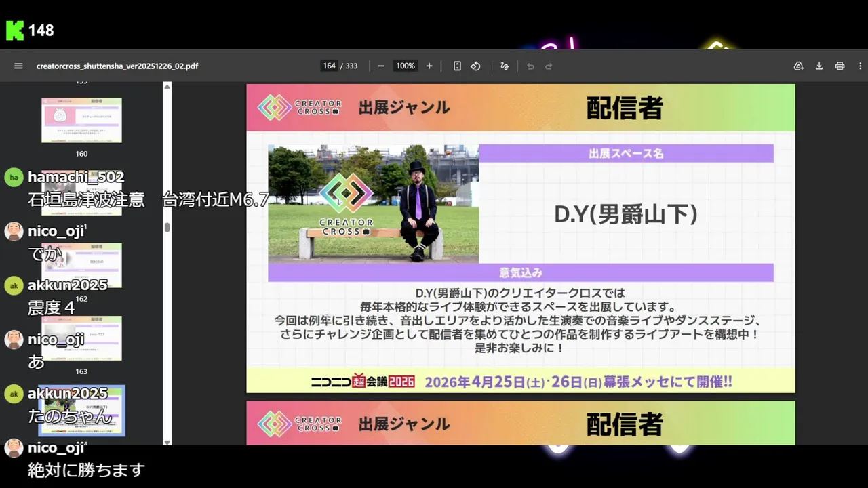Click username akkun2025 above 震度4

(x=68, y=285)
